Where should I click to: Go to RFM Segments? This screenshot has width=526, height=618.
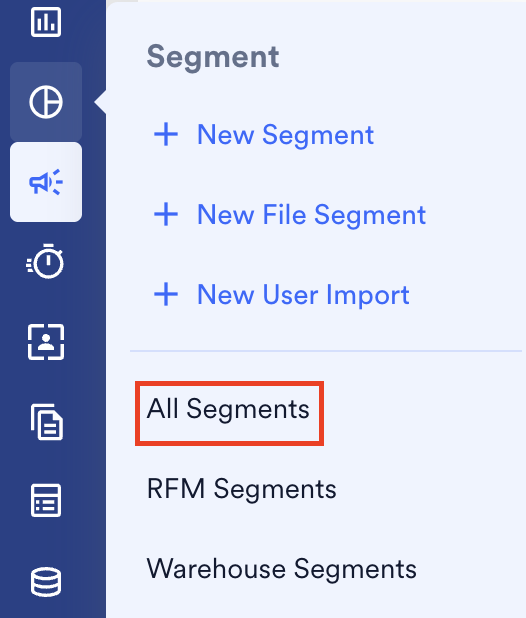coord(242,489)
